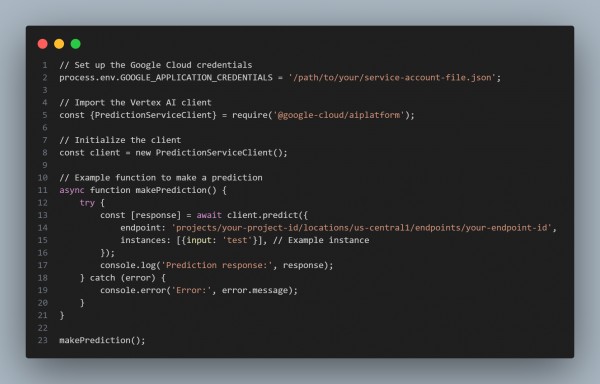The height and width of the screenshot is (384, 600).
Task: Click the service-account-file.json path string
Action: [393, 78]
